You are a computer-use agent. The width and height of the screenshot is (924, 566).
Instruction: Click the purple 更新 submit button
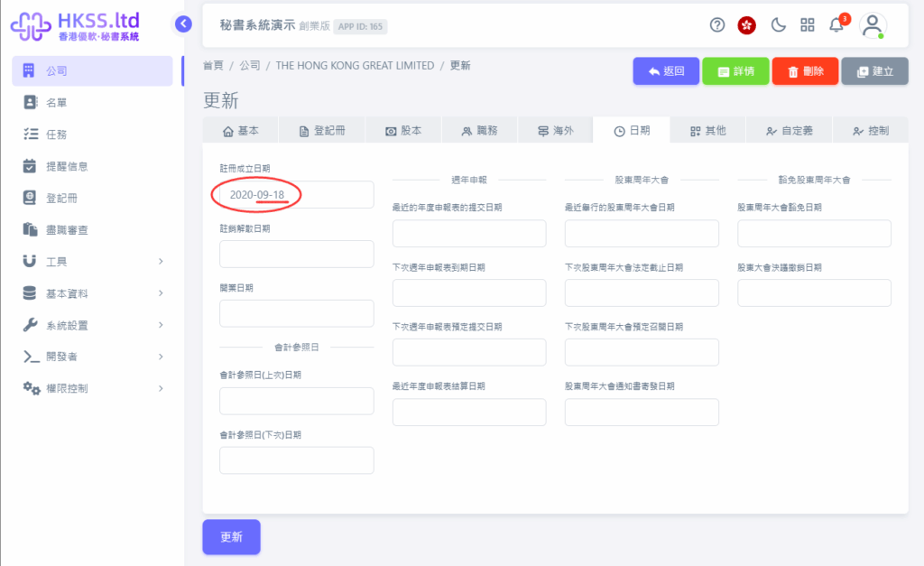pos(231,536)
